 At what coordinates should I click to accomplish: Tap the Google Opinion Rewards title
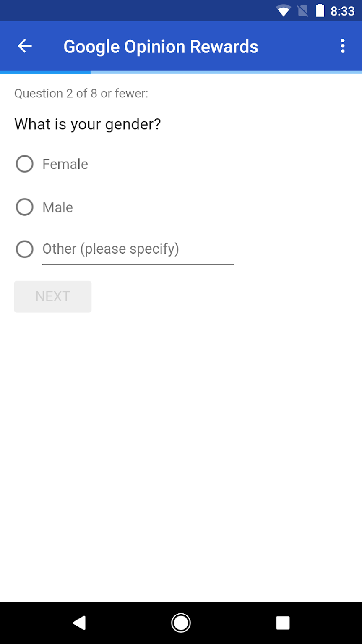(161, 47)
